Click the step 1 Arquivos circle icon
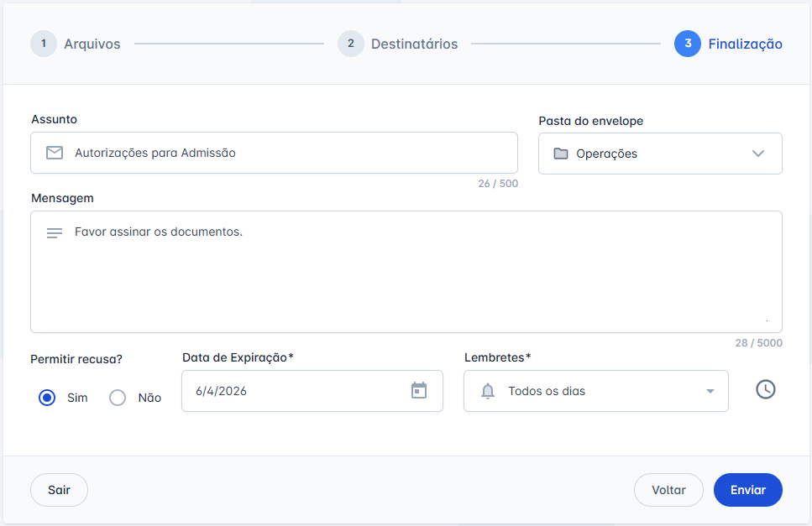Image resolution: width=812 pixels, height=526 pixels. (x=43, y=44)
